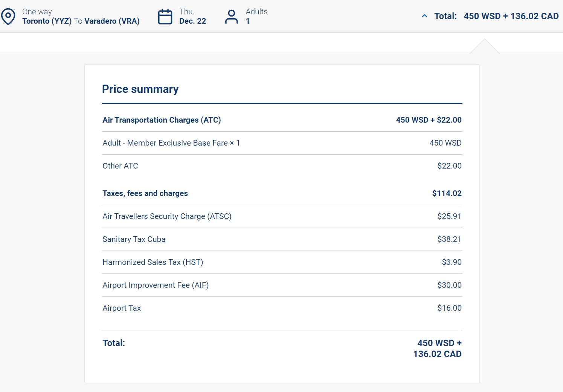Click Harmonized Sales Tax (HST) entry
This screenshot has width=563, height=392.
[x=153, y=262]
